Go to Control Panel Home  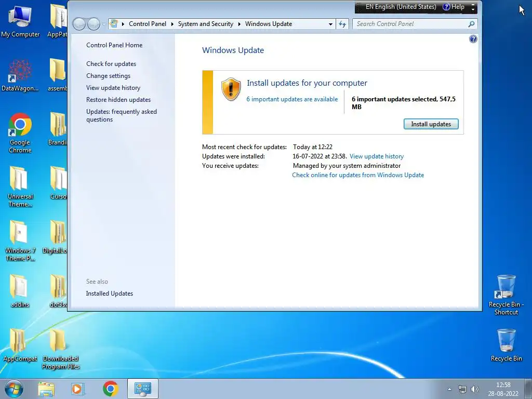point(114,45)
